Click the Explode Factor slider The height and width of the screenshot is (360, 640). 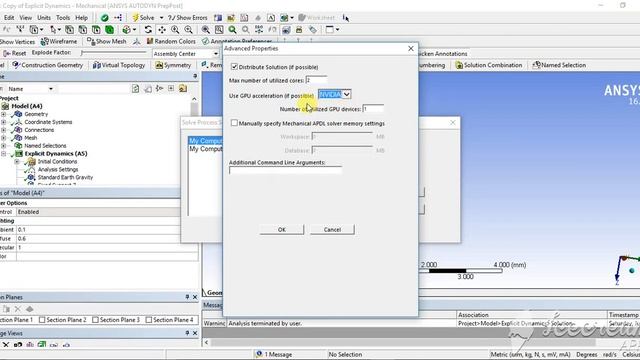point(114,53)
